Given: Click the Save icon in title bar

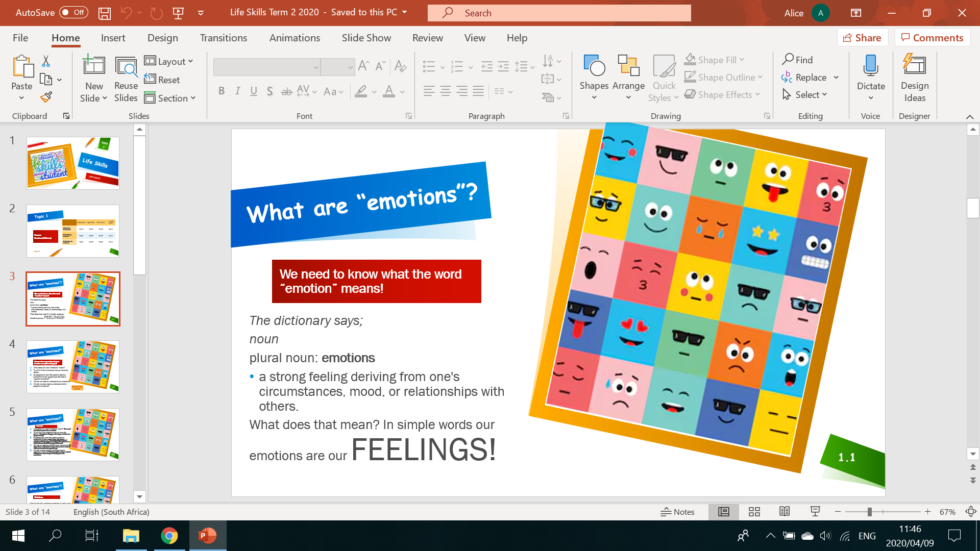Looking at the screenshot, I should [x=105, y=13].
